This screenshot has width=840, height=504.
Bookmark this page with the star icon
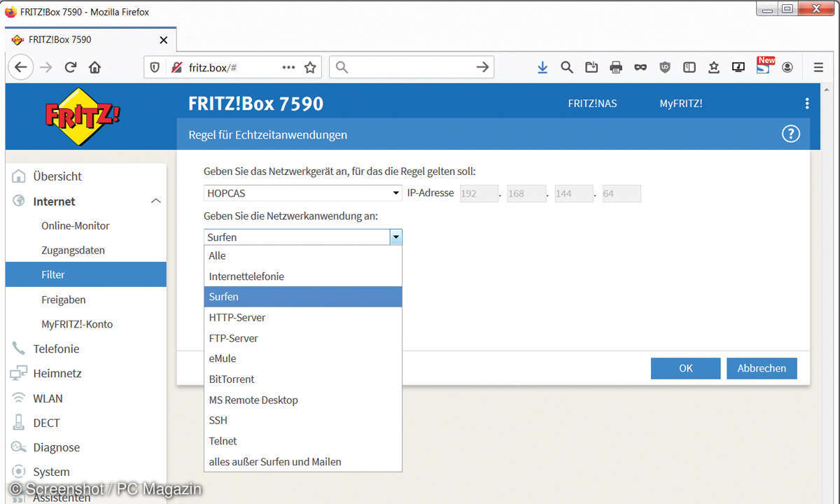pos(310,67)
